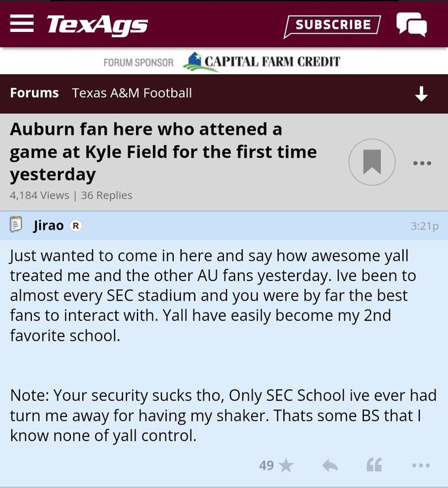Open the post's three-dot options
448x488 pixels.
click(x=421, y=465)
